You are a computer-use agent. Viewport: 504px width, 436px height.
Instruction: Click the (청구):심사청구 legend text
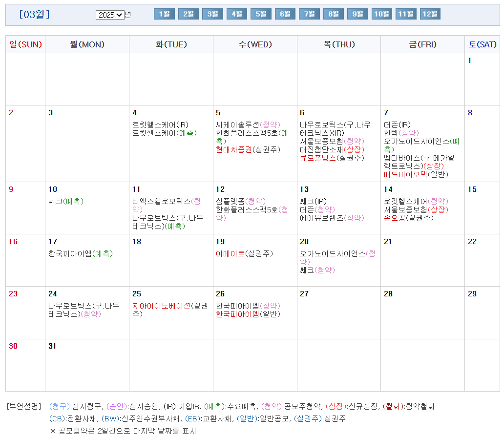75,406
